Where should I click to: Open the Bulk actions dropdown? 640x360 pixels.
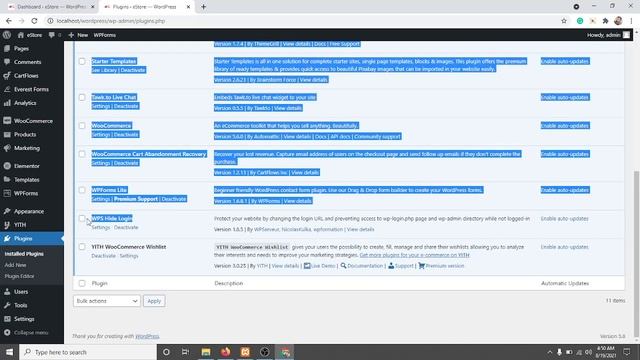click(107, 301)
